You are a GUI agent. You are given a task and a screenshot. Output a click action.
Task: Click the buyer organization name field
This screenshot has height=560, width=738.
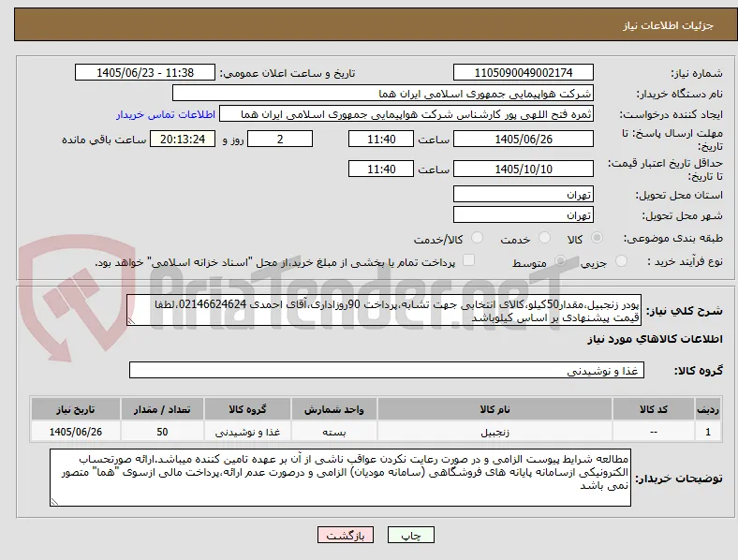point(383,93)
